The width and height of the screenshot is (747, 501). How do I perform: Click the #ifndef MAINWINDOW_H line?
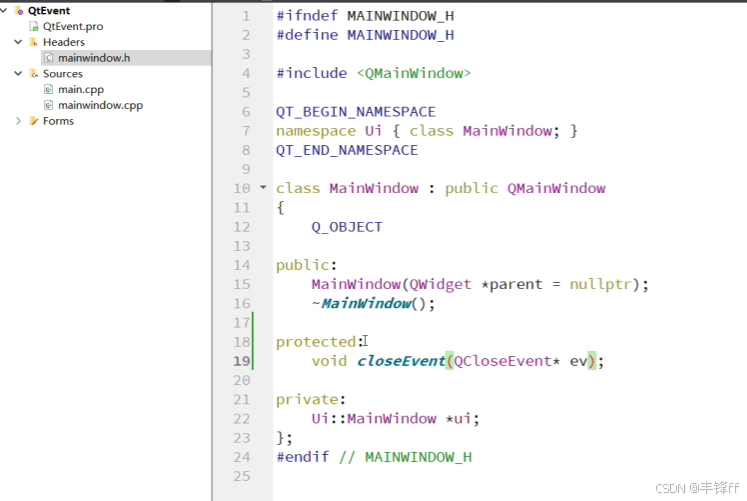click(365, 16)
